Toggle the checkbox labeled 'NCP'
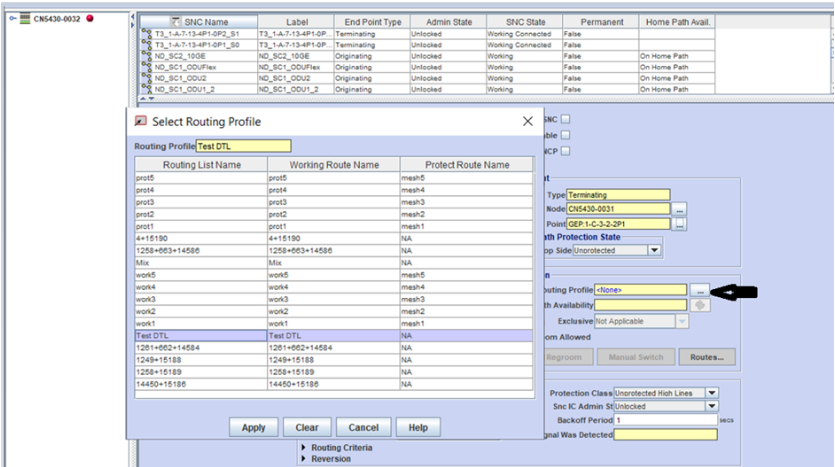835x467 pixels. (565, 151)
